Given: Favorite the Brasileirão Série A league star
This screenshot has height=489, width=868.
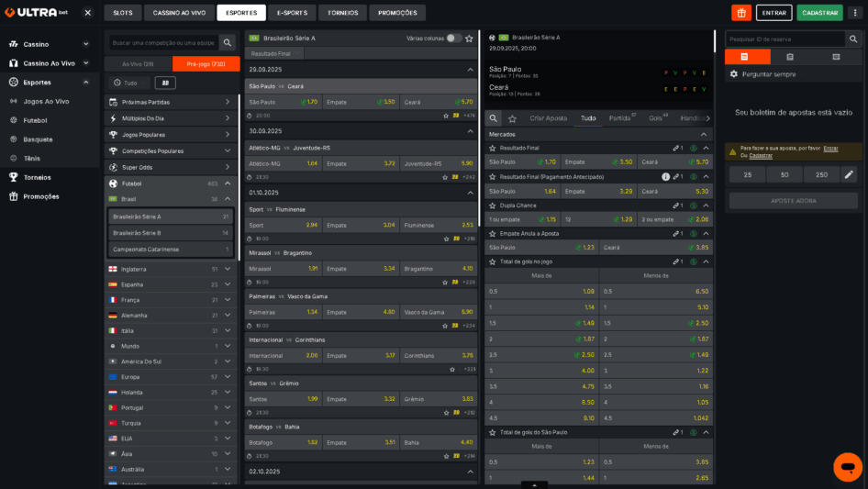Looking at the screenshot, I should click(x=471, y=38).
